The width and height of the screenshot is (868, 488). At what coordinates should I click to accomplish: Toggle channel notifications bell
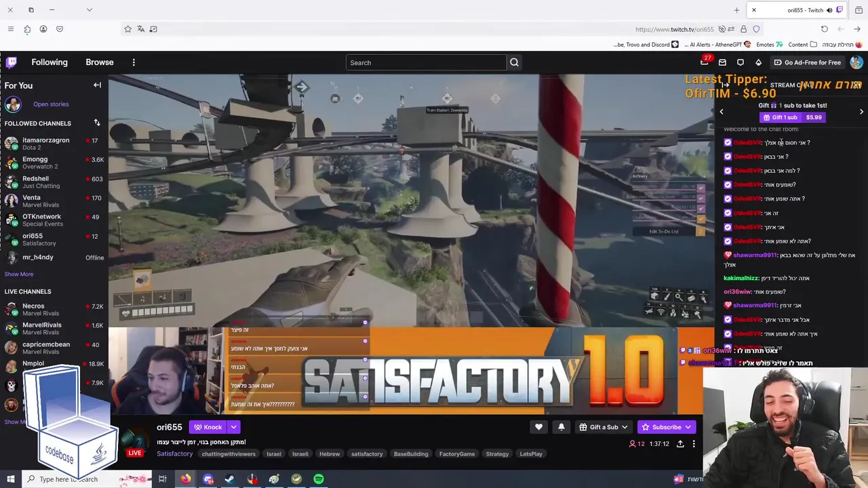(x=561, y=427)
